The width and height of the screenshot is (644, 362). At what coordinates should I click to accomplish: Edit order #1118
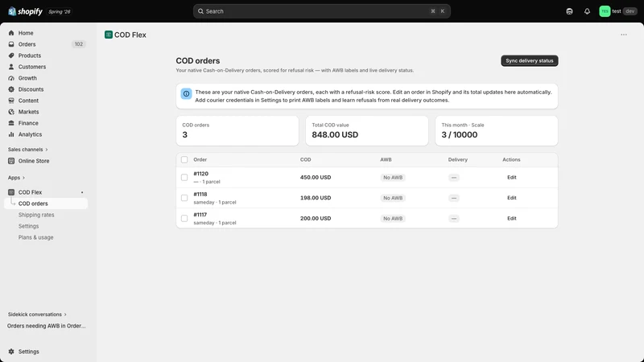tap(511, 198)
